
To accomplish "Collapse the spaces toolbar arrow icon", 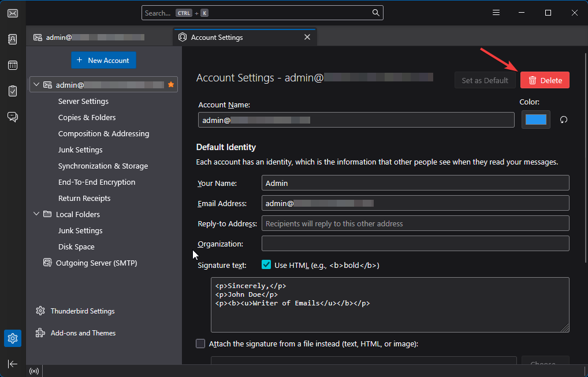I will tap(13, 364).
